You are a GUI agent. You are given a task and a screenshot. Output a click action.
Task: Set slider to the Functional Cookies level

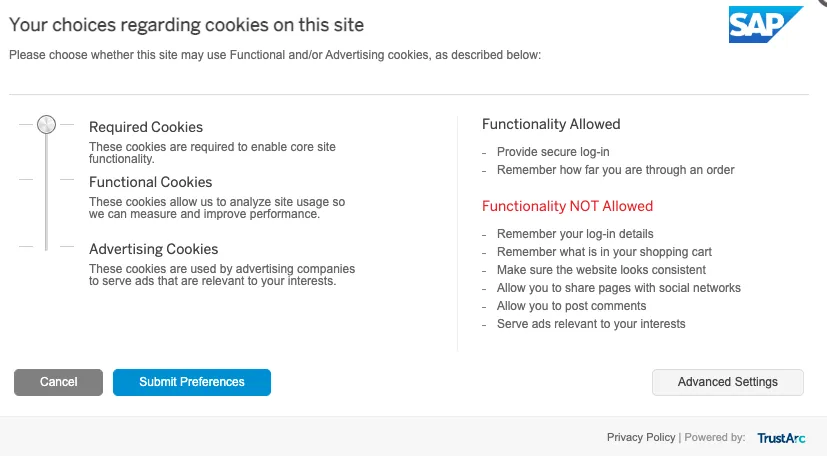pyautogui.click(x=46, y=180)
